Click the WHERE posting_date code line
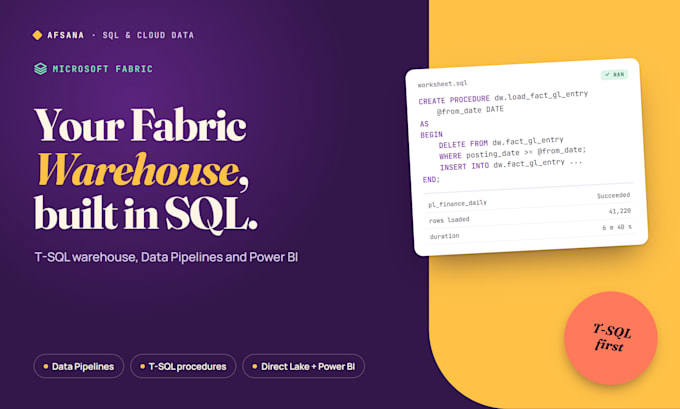 (513, 153)
